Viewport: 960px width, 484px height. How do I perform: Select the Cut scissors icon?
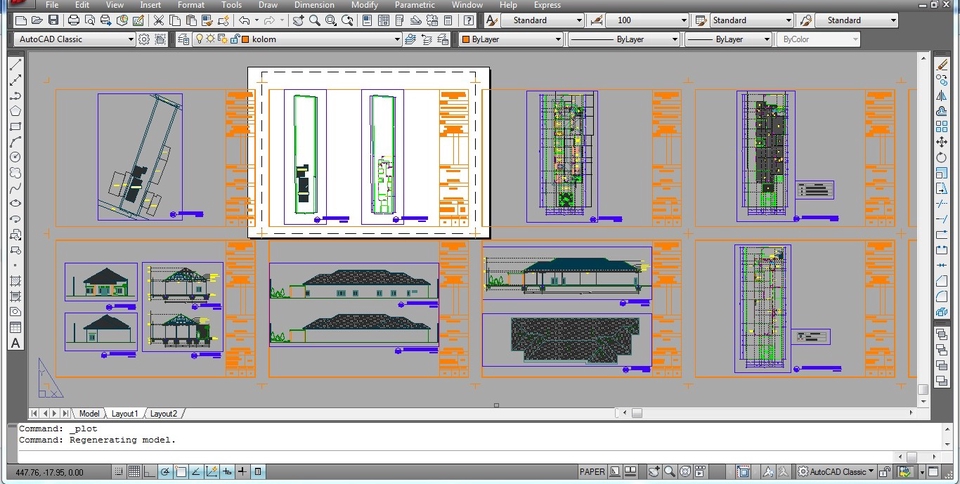(x=159, y=20)
